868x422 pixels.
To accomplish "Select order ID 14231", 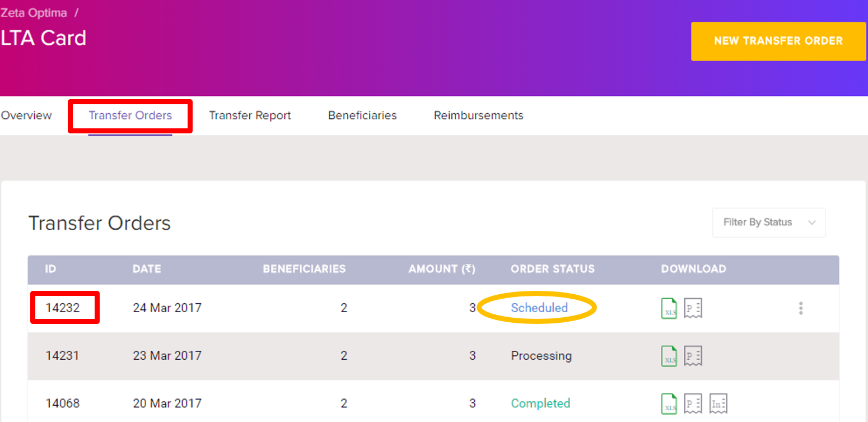I will click(x=62, y=355).
